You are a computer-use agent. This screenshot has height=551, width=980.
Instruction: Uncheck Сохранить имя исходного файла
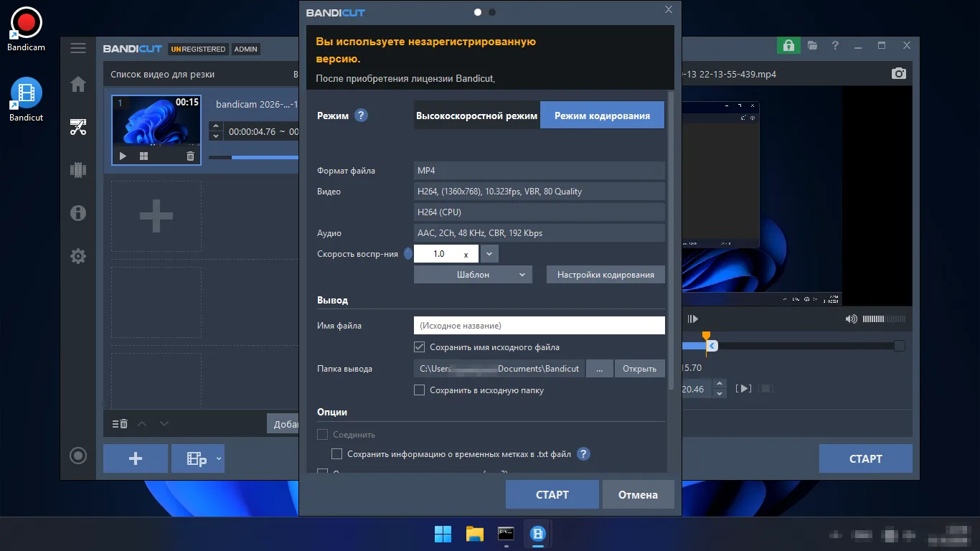(x=420, y=347)
